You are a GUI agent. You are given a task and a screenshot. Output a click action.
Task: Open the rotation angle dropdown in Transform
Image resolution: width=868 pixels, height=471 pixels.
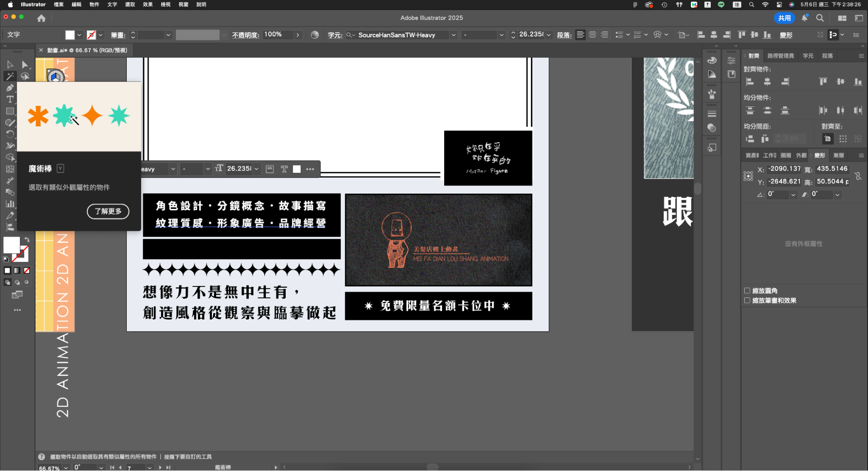793,195
